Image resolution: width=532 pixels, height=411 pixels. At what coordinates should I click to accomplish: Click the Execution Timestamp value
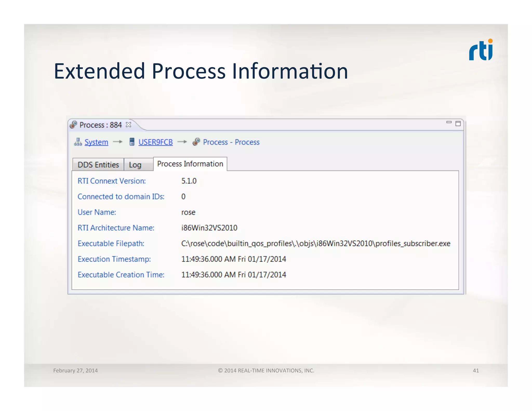point(234,259)
